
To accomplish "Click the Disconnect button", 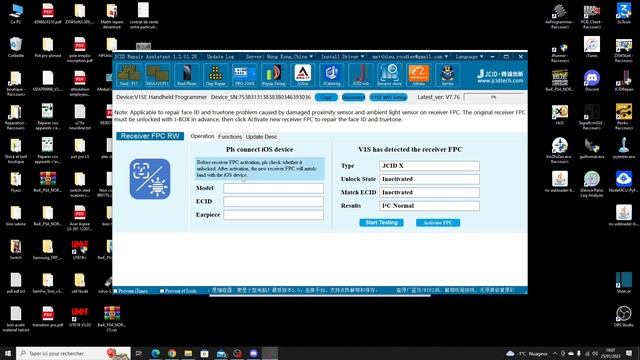I will point(353,97).
